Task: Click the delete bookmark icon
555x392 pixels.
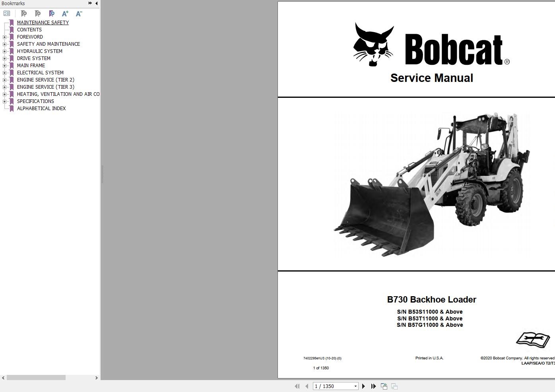Action: [24, 14]
